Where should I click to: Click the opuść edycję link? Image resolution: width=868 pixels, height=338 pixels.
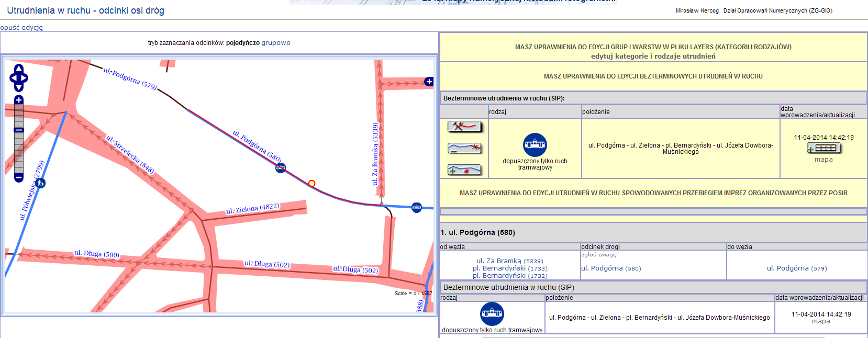21,27
